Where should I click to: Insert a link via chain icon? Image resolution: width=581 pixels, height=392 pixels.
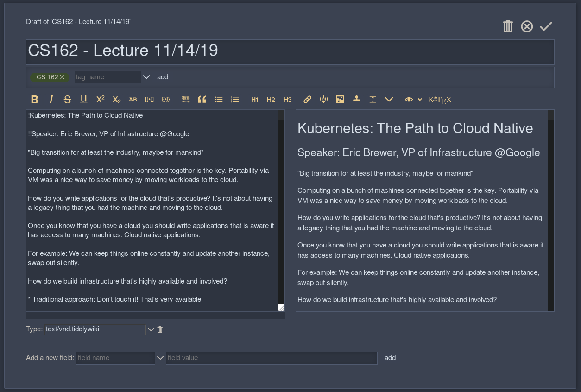(x=307, y=99)
